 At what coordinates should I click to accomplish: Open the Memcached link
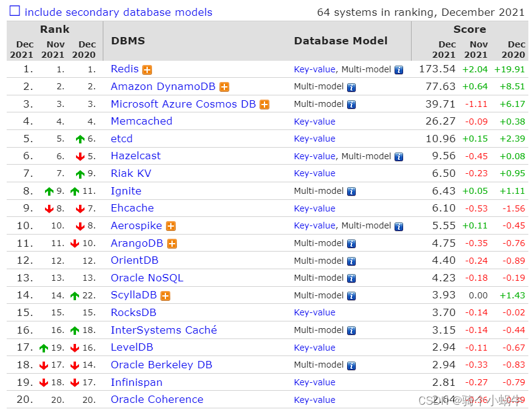142,121
